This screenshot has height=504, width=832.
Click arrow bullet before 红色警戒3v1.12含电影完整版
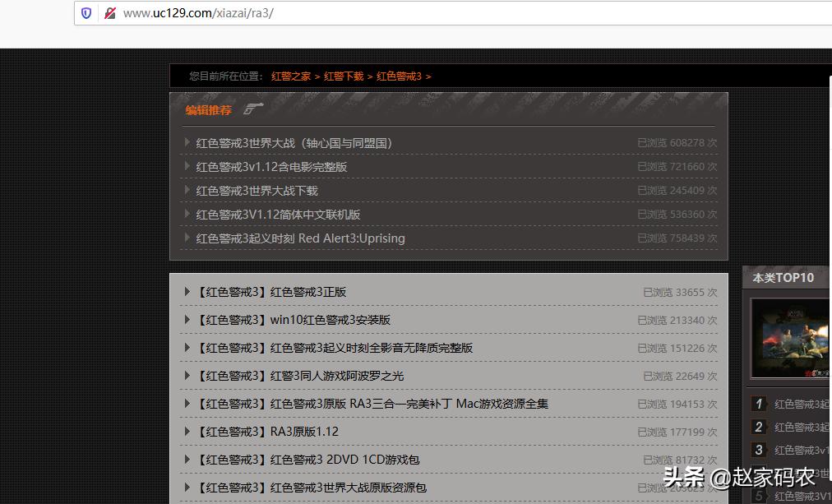187,166
